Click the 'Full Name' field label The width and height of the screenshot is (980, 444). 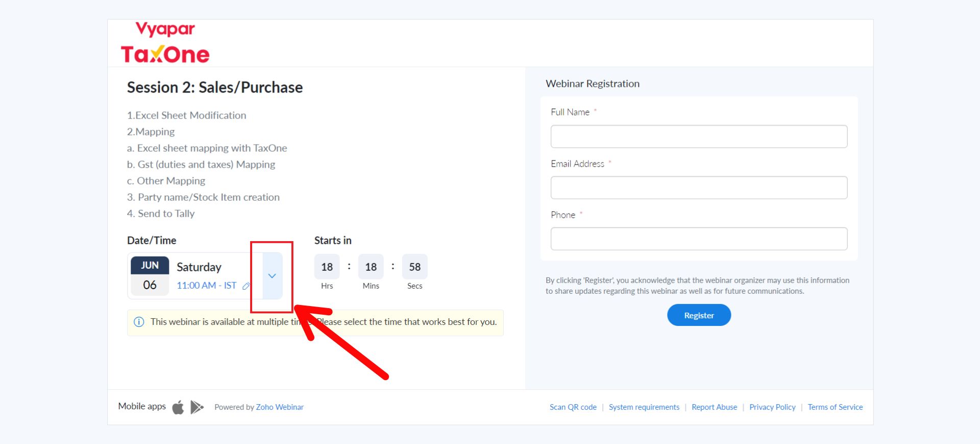(570, 112)
